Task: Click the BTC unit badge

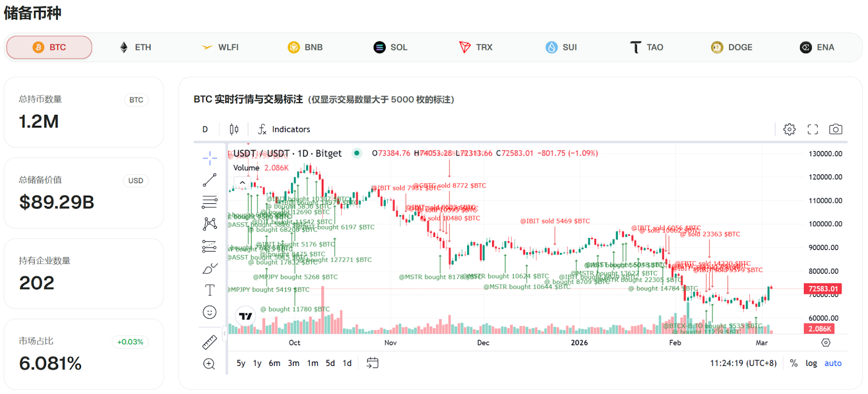Action: point(136,100)
